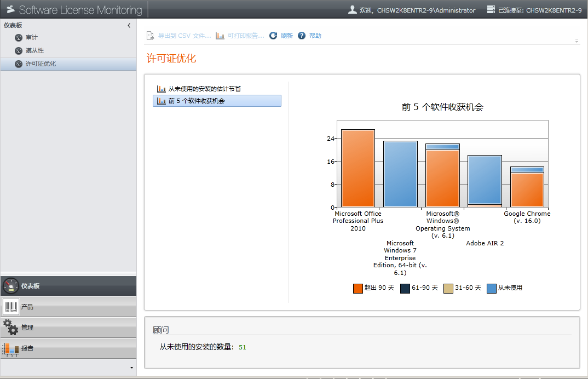Click the unused installations count 51 link

(243, 347)
